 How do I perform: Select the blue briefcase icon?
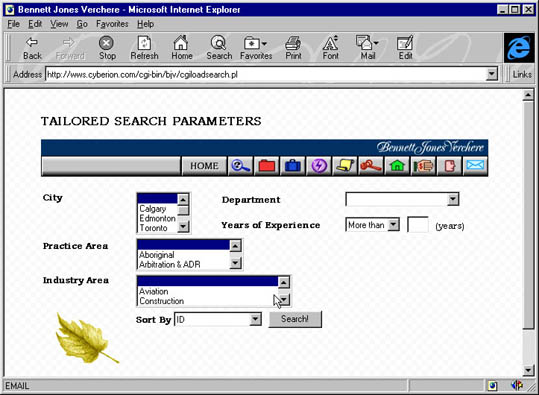click(293, 166)
